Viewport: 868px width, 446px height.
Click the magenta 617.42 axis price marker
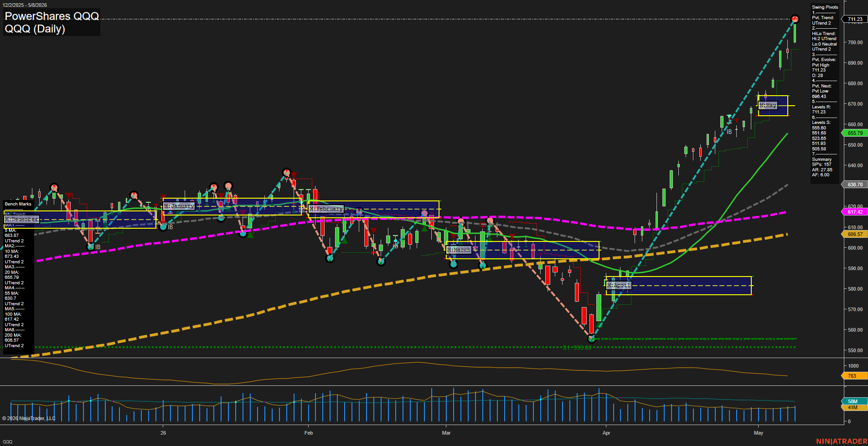coord(855,212)
